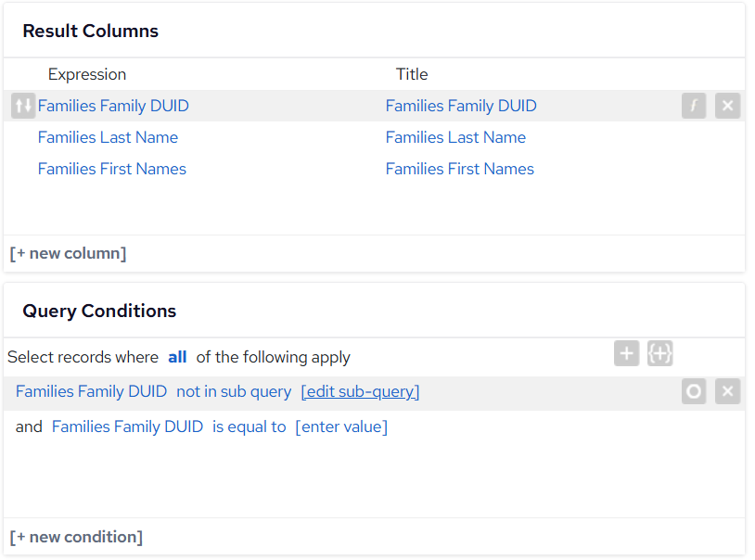Toggle the sub query condition circle icon

[694, 391]
